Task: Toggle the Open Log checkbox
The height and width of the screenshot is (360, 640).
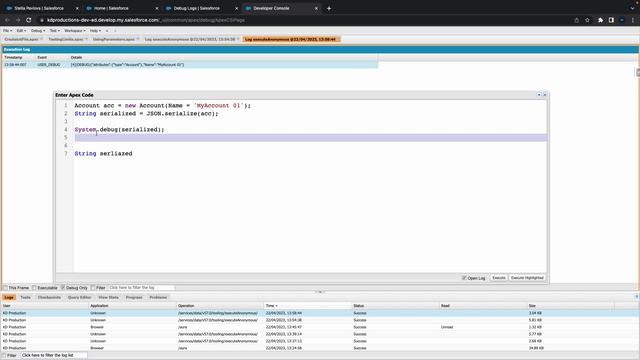Action: coord(464,278)
